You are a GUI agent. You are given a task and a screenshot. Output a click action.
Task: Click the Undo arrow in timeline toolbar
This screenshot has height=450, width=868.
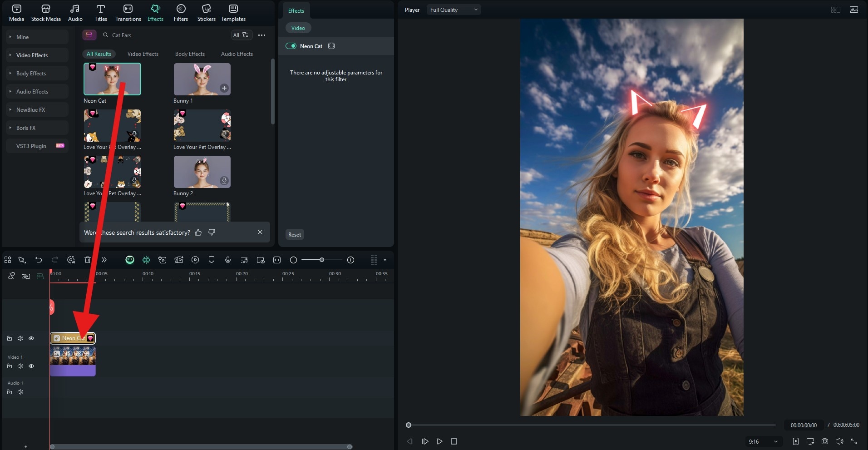tap(39, 260)
